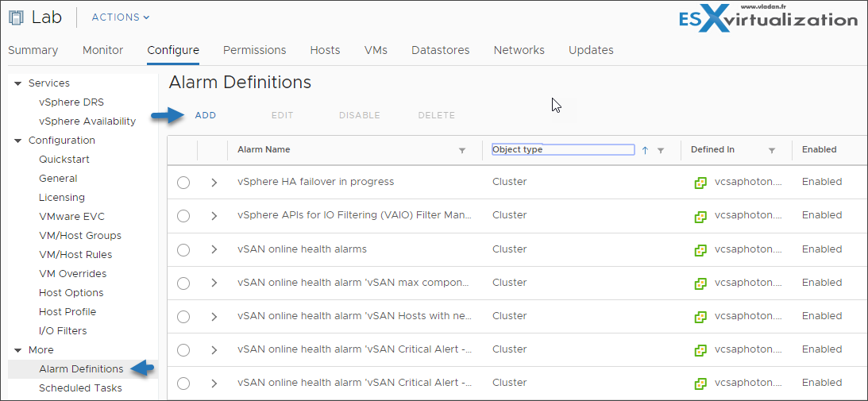
Task: Focus the Object type header field
Action: coord(563,149)
